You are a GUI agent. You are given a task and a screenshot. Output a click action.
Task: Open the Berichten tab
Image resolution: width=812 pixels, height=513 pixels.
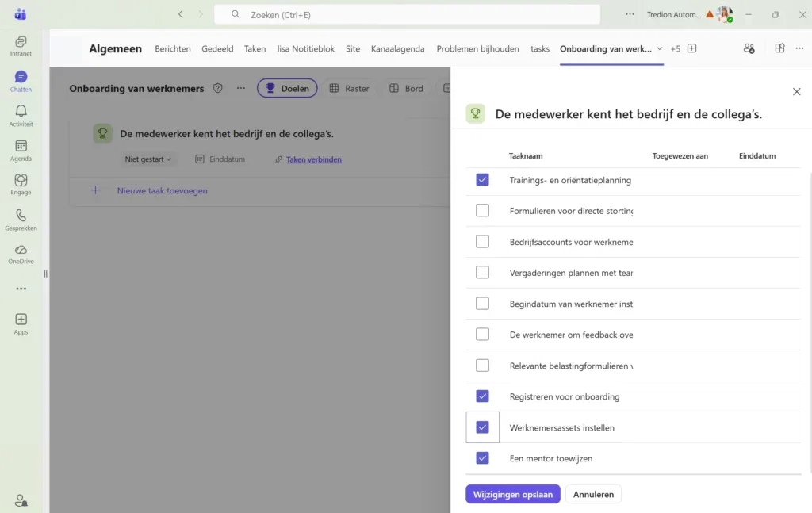pyautogui.click(x=172, y=48)
